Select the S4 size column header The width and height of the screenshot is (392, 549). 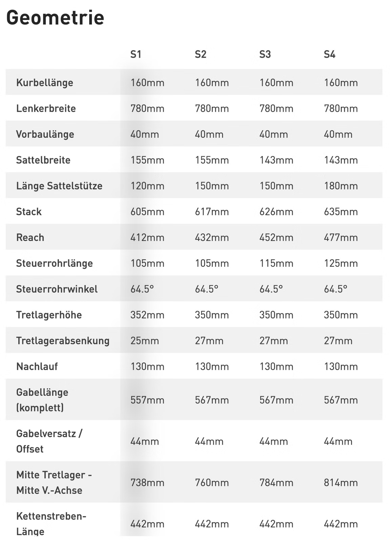pyautogui.click(x=329, y=54)
